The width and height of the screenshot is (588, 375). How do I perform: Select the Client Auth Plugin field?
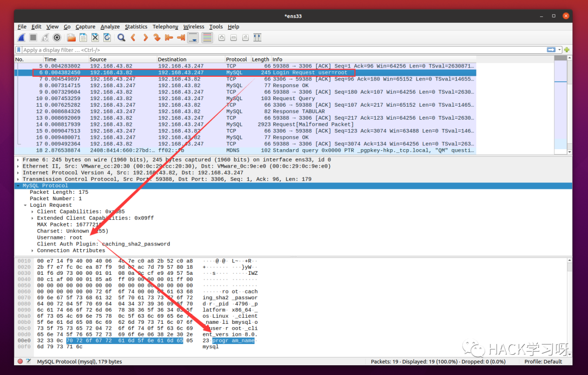pyautogui.click(x=103, y=244)
